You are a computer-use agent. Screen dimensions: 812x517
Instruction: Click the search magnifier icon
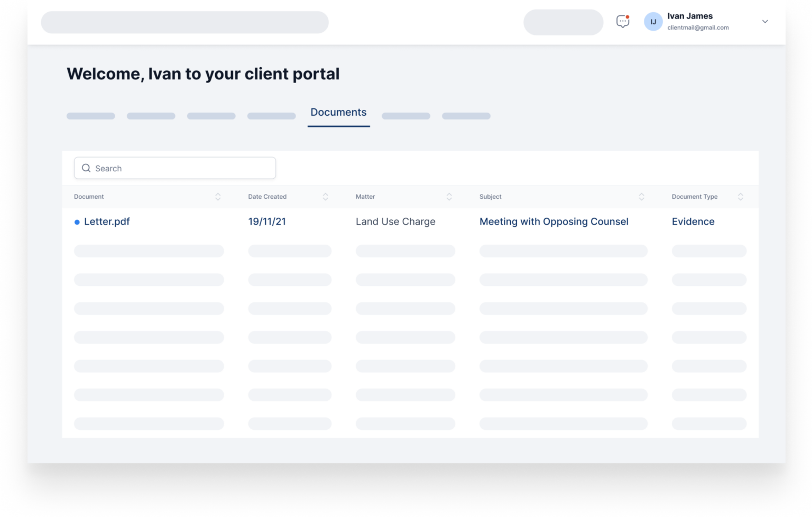86,168
